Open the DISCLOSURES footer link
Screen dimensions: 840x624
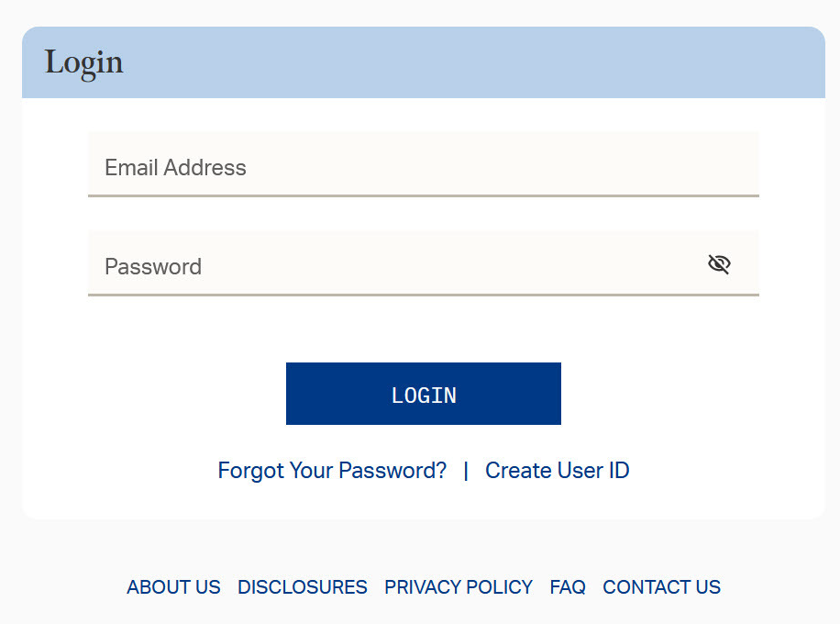[303, 587]
